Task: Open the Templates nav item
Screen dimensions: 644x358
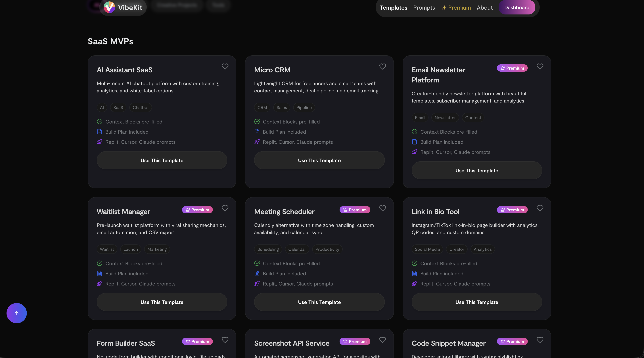Action: point(394,7)
